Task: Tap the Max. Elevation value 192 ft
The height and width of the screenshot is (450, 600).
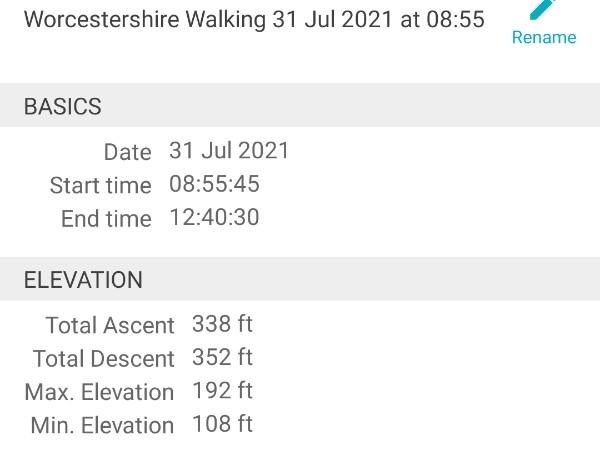Action: pos(222,391)
